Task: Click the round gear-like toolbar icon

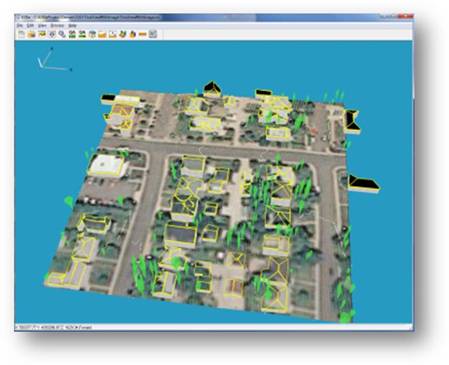Action: pos(52,34)
